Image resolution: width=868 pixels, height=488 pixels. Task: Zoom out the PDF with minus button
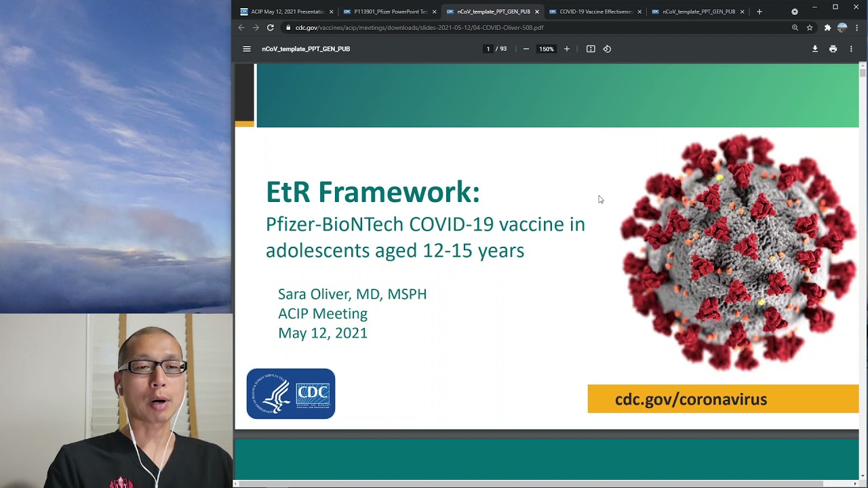point(526,49)
